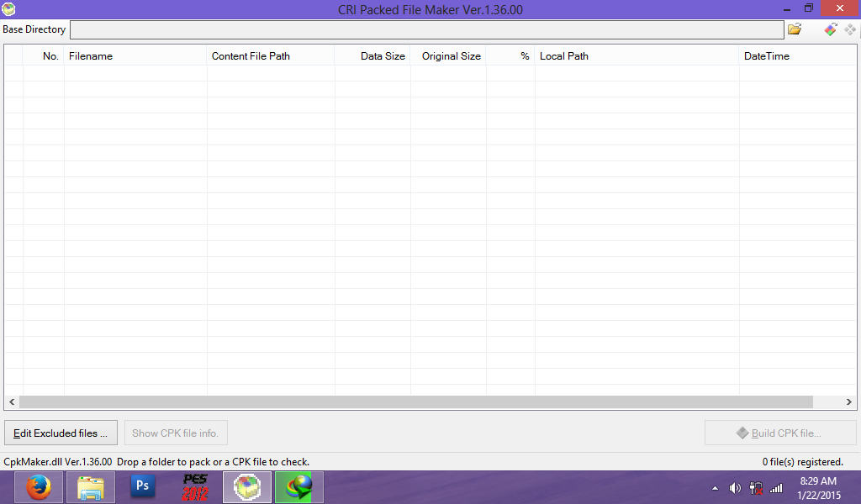Click Build CPK file button
This screenshot has height=504, width=861.
780,433
